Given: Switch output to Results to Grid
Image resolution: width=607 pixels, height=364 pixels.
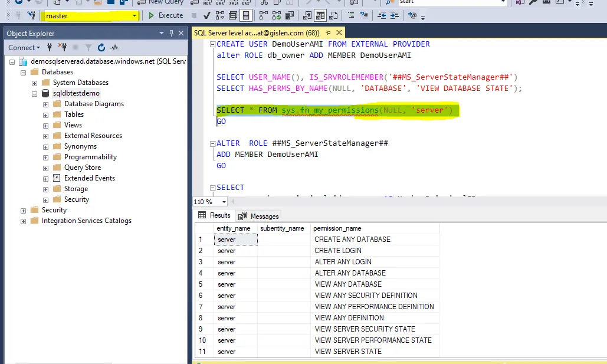Looking at the screenshot, I should pos(320,15).
